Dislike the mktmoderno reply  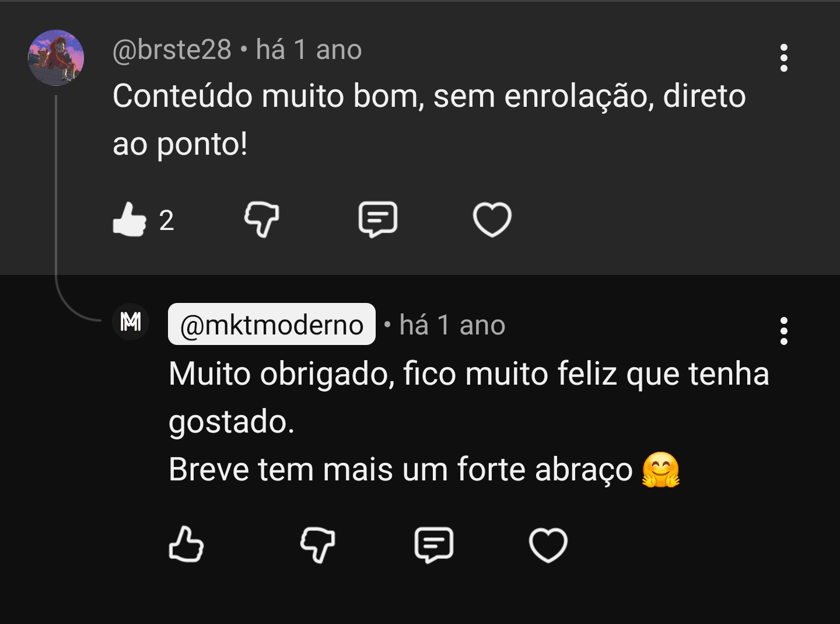pyautogui.click(x=317, y=545)
